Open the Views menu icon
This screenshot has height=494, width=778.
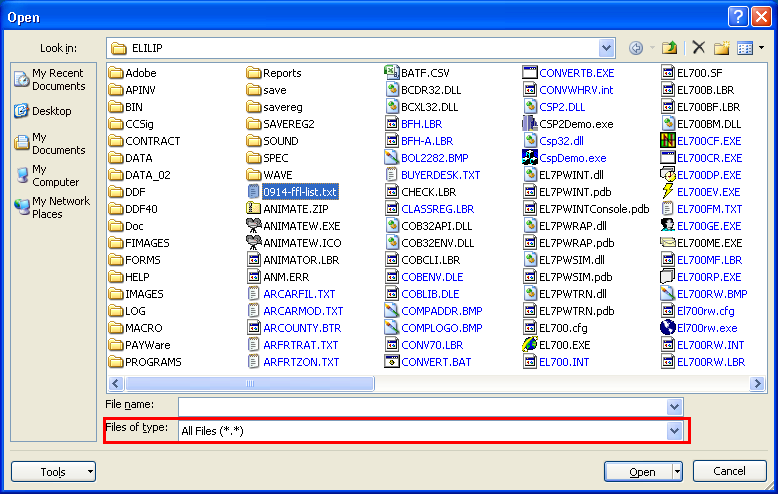pyautogui.click(x=745, y=48)
